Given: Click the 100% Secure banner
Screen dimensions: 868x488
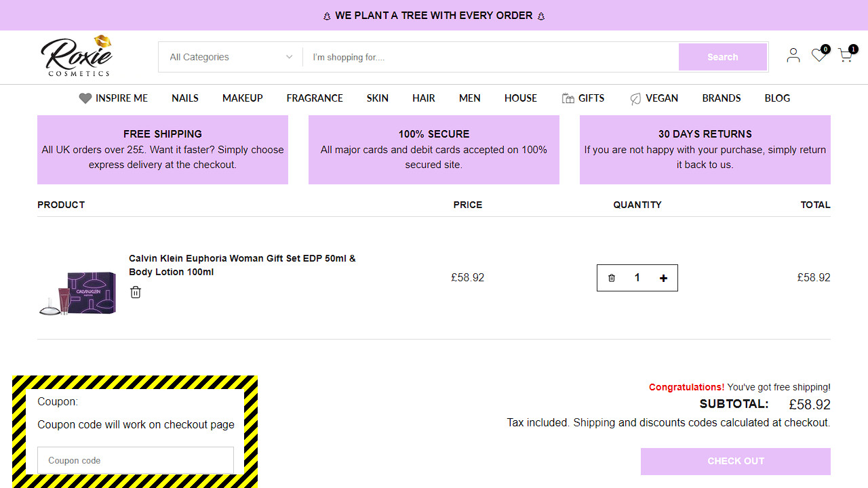Looking at the screenshot, I should (434, 150).
